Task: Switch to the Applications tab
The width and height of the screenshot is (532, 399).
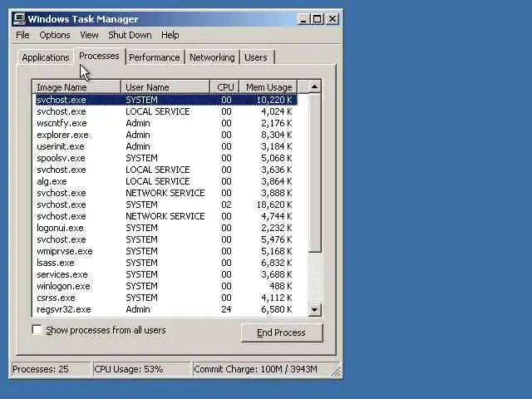Action: (46, 57)
